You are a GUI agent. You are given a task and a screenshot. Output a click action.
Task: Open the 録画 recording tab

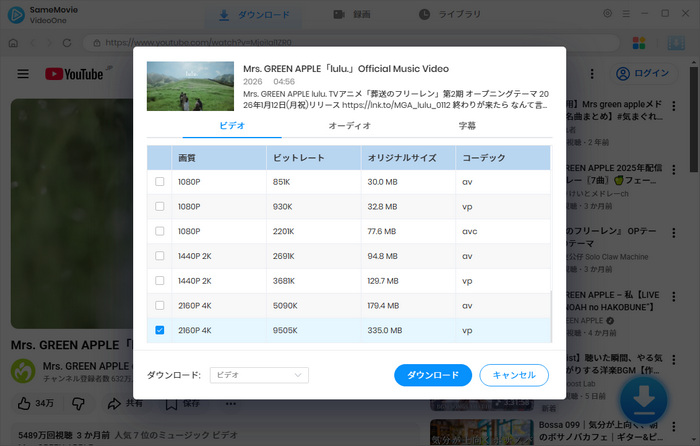pyautogui.click(x=352, y=15)
